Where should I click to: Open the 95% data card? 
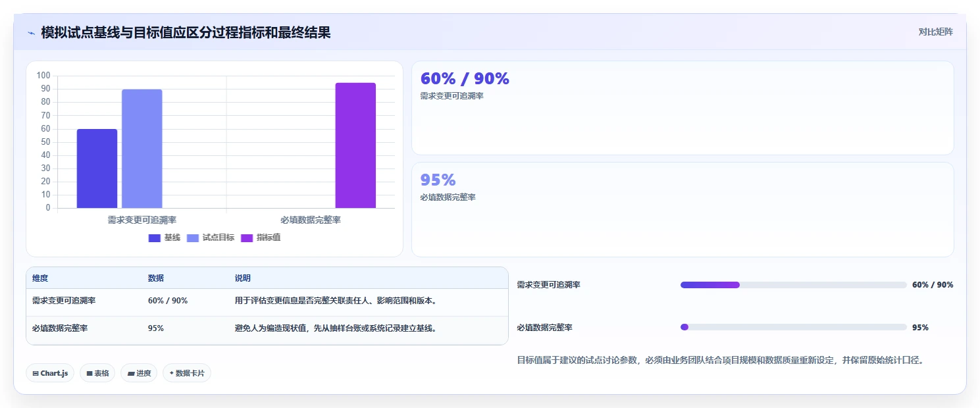coord(683,209)
